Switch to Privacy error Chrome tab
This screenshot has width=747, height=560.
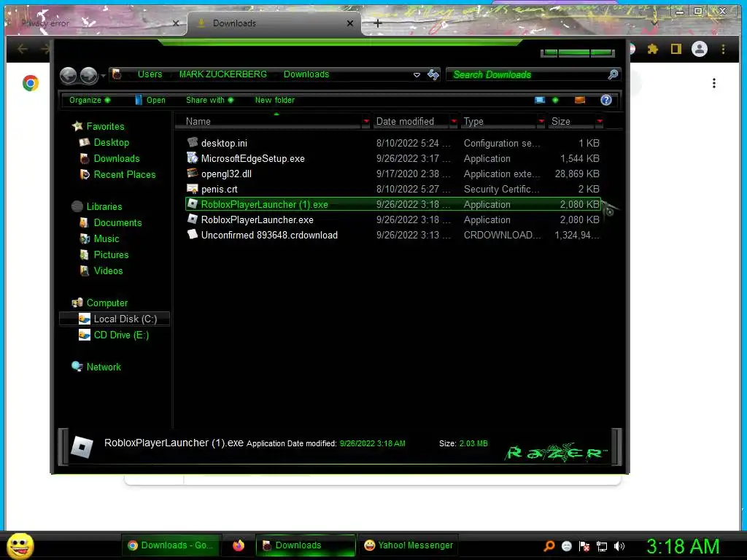pos(94,23)
